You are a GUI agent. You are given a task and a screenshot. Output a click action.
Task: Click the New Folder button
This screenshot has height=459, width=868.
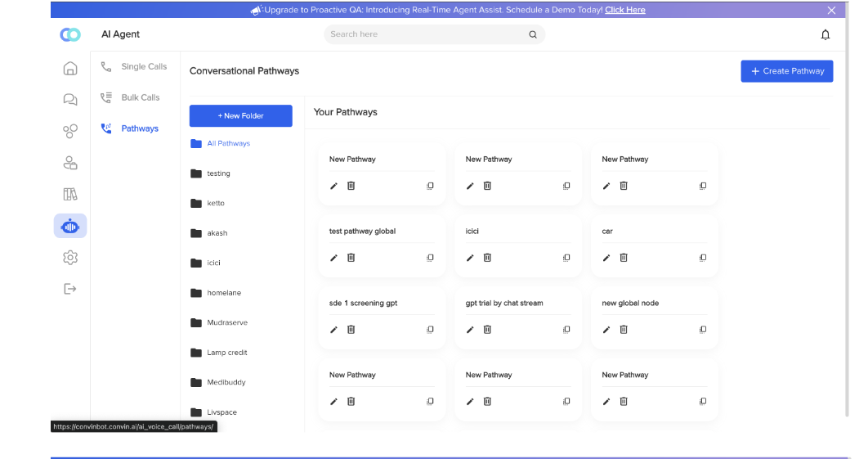click(241, 116)
